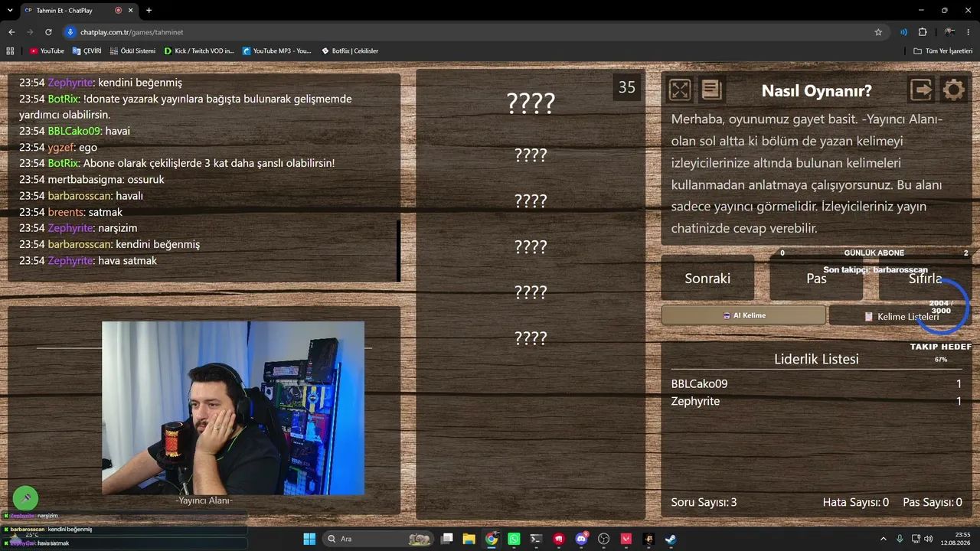Click the chat panel scrollbar

[398, 251]
